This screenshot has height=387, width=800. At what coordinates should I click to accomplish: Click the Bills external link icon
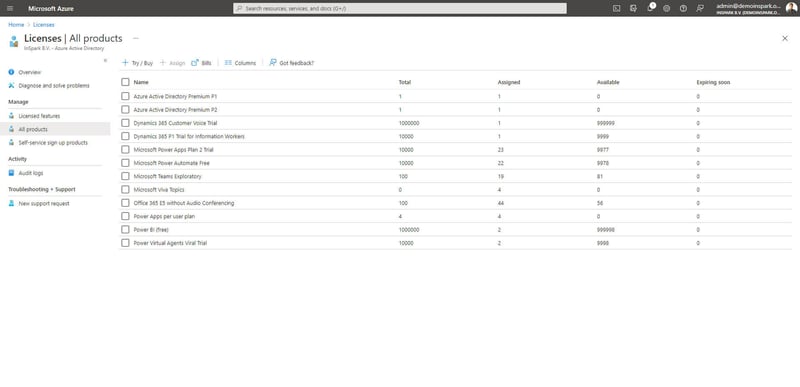click(194, 63)
